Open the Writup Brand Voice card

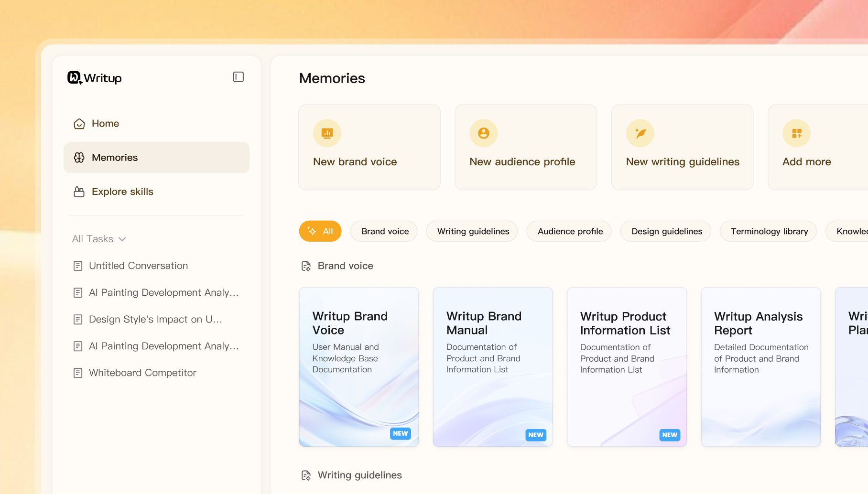pos(359,367)
